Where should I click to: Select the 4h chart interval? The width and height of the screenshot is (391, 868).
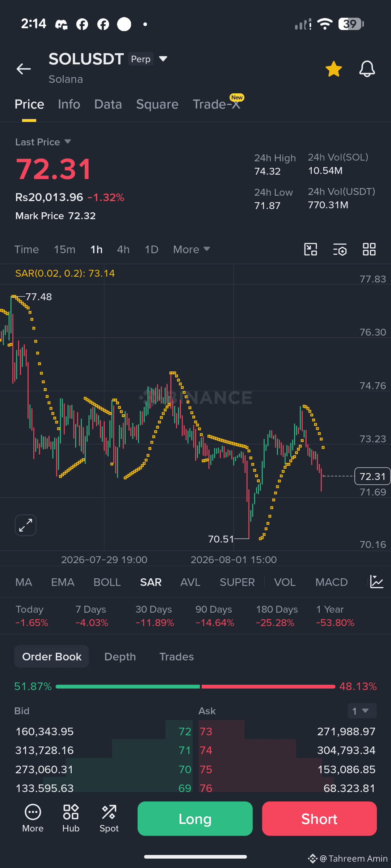[x=123, y=249]
